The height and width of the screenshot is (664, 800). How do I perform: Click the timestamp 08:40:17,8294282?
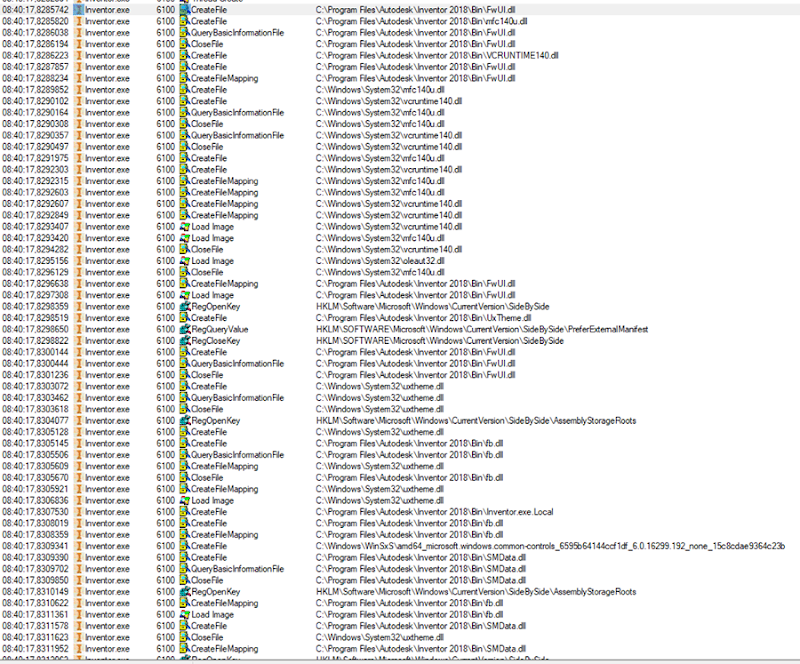coord(35,249)
